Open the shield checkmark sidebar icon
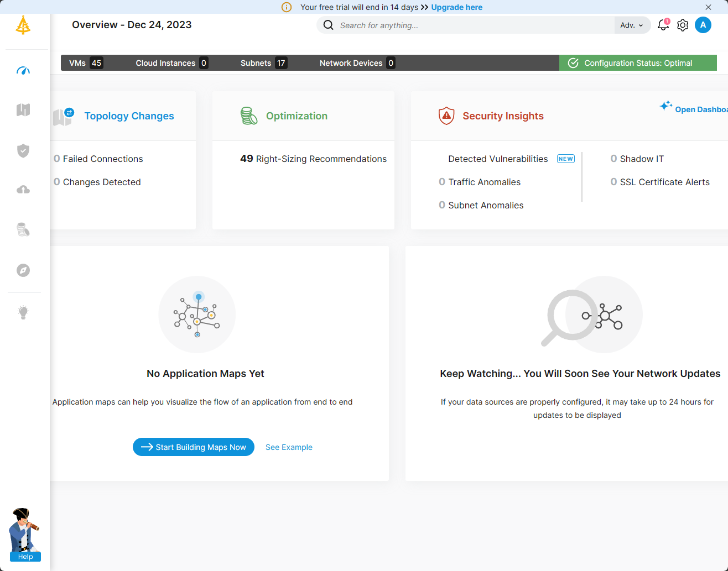Screen dimensions: 728x571 pyautogui.click(x=23, y=150)
